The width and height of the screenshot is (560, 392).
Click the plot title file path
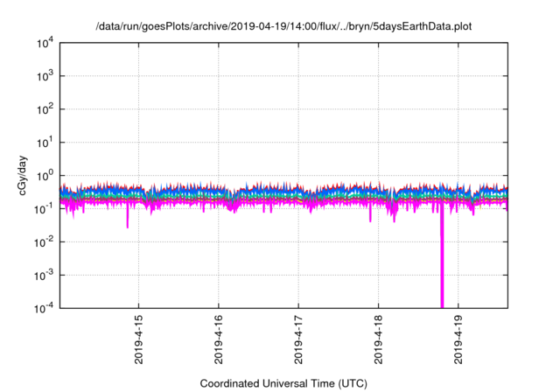(283, 26)
